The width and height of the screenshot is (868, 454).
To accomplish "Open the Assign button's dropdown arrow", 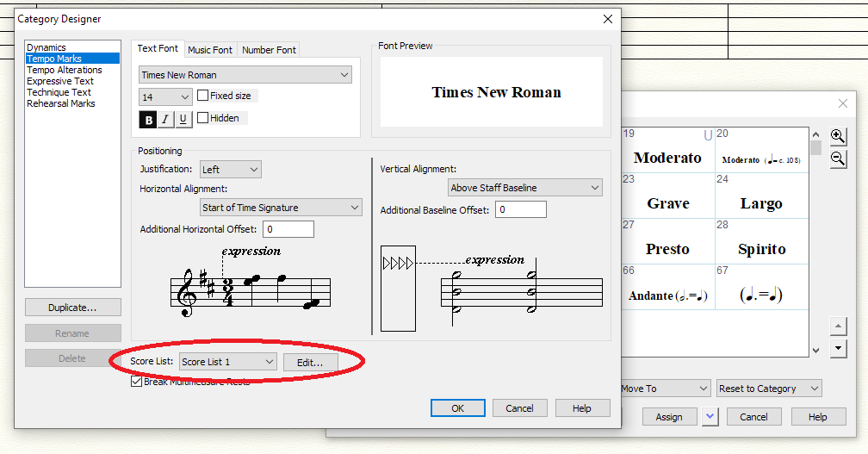I will (x=710, y=416).
